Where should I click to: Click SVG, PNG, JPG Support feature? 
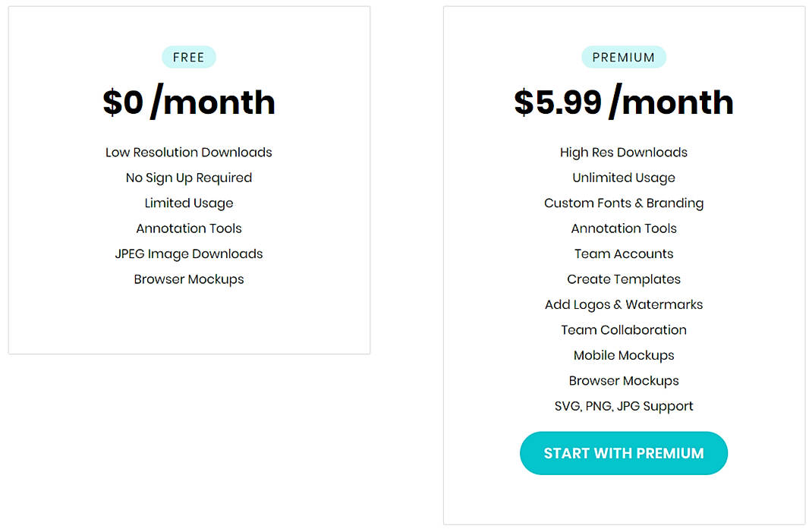(623, 406)
